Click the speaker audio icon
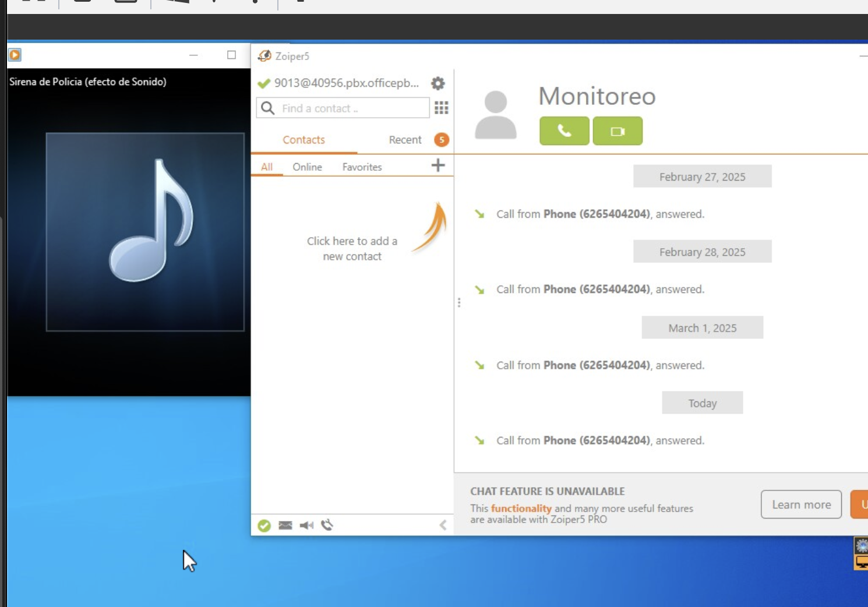This screenshot has width=868, height=607. tap(306, 525)
